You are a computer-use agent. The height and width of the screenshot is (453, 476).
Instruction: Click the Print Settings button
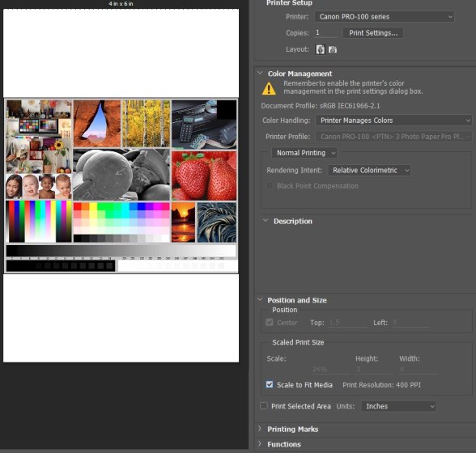373,33
